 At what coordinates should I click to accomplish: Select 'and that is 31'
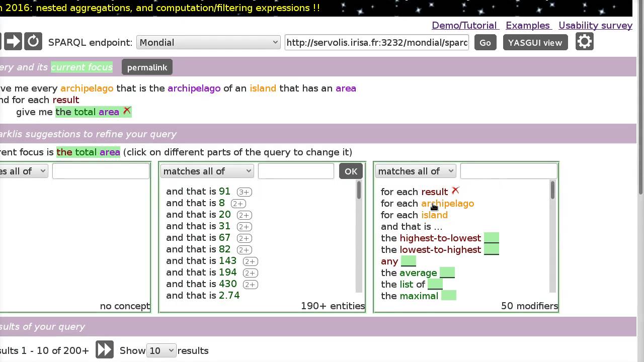(x=198, y=226)
